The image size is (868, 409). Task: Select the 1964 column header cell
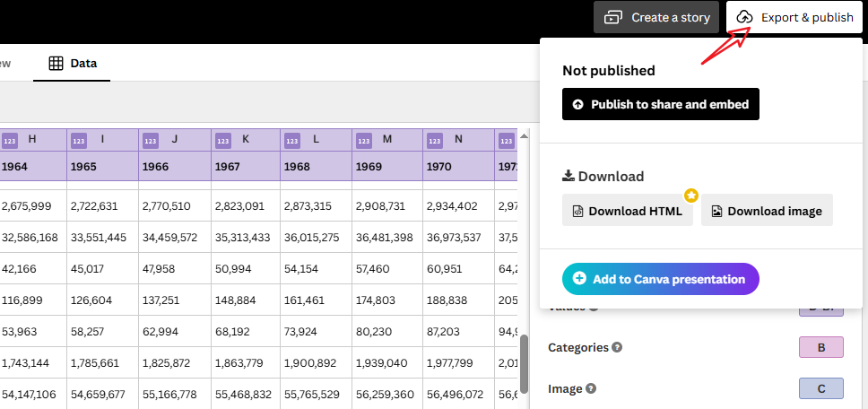click(32, 166)
